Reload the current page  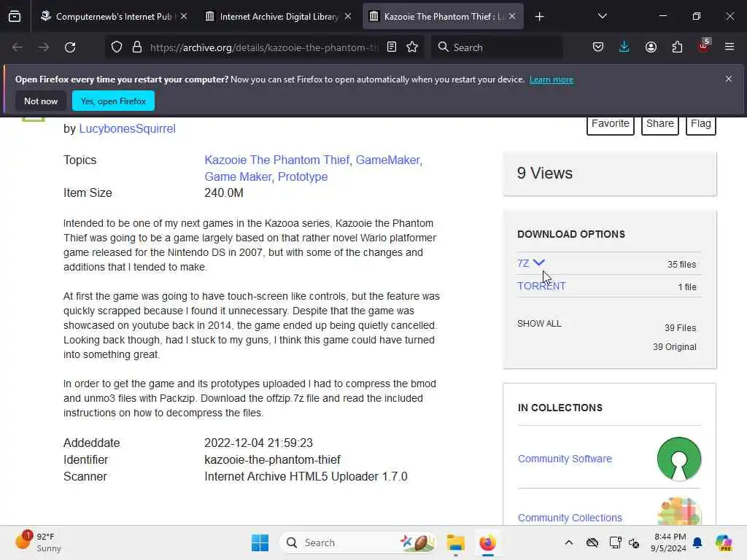(70, 47)
